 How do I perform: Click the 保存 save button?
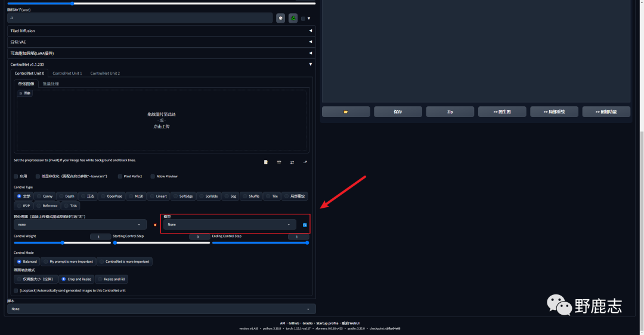pos(398,112)
